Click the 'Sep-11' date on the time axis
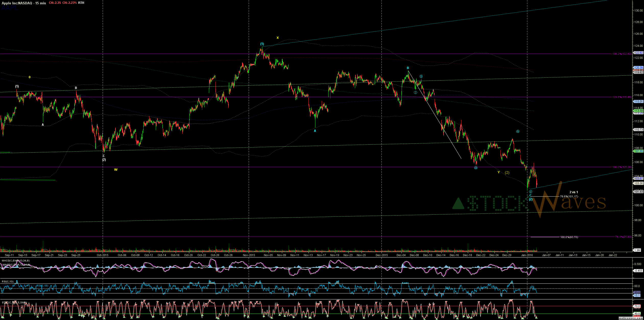Viewport: 644px width, 320px height. tap(9, 255)
